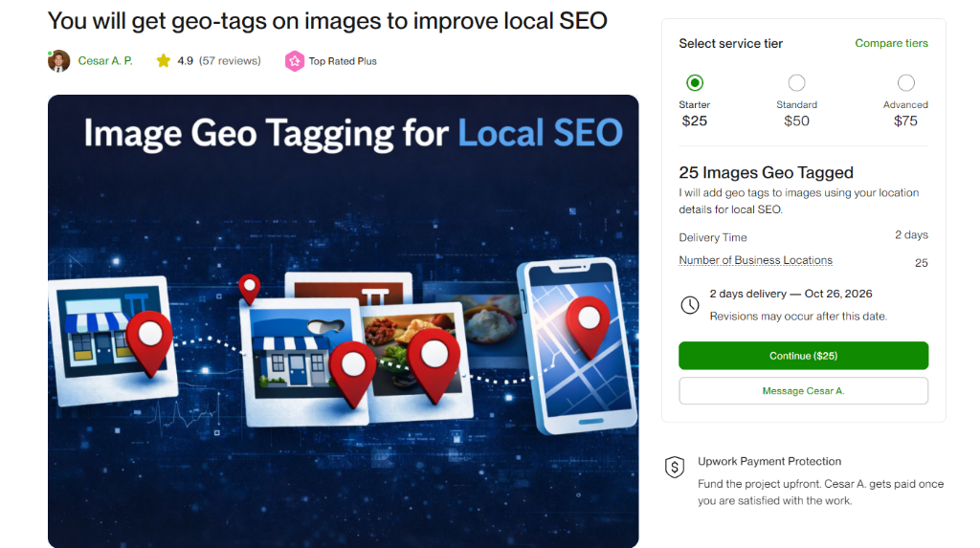Click the 4.9 rating value

185,60
